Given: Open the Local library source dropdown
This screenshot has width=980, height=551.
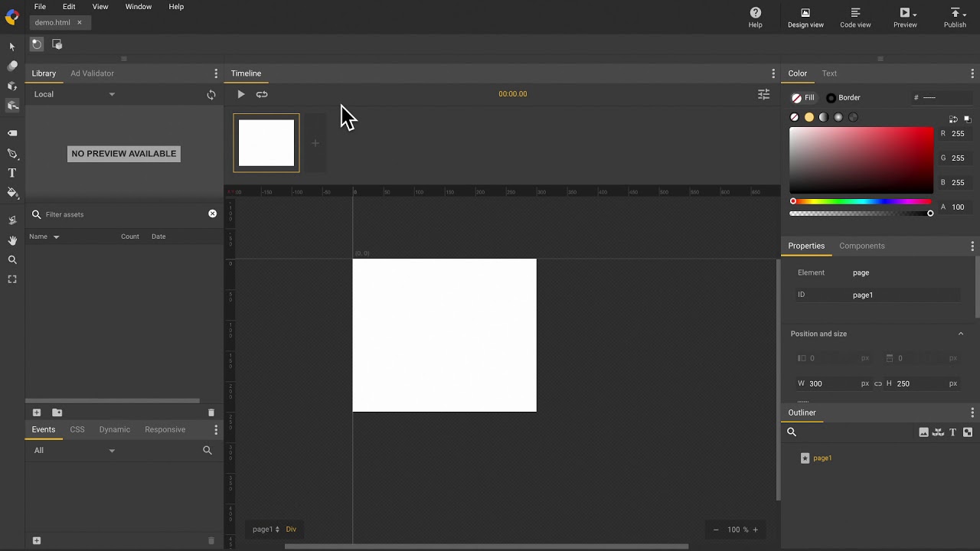Looking at the screenshot, I should click(74, 94).
